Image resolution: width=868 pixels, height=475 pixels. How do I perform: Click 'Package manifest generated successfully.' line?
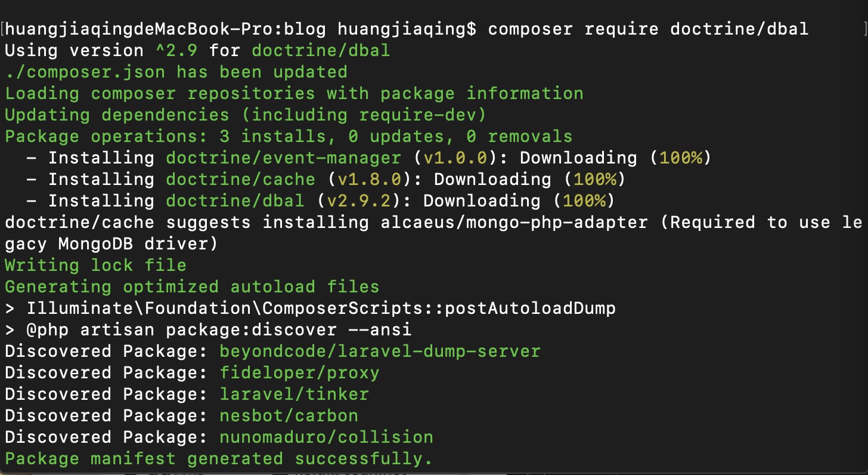click(219, 458)
